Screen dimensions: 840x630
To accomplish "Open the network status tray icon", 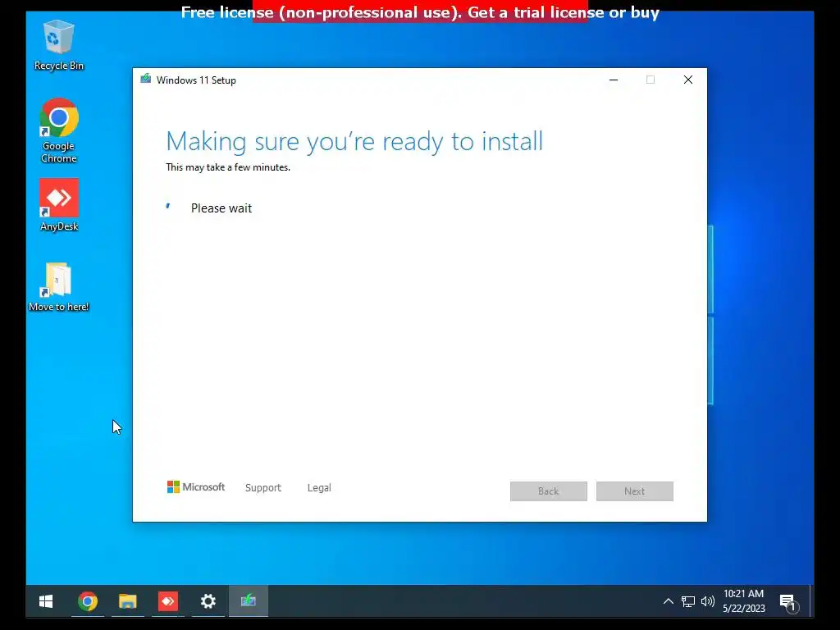I will click(x=688, y=601).
